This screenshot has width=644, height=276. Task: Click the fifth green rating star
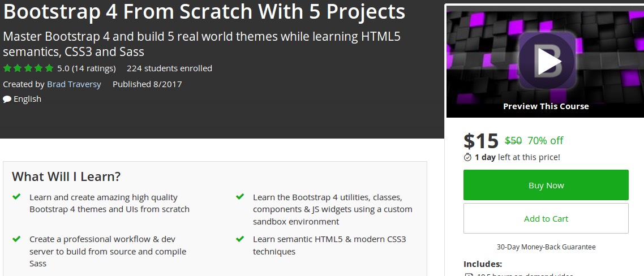49,68
